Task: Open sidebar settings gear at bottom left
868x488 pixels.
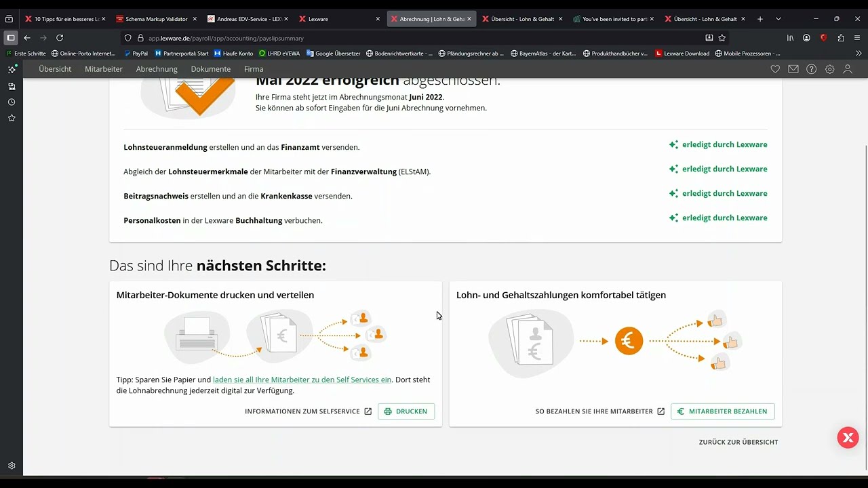Action: 12,466
